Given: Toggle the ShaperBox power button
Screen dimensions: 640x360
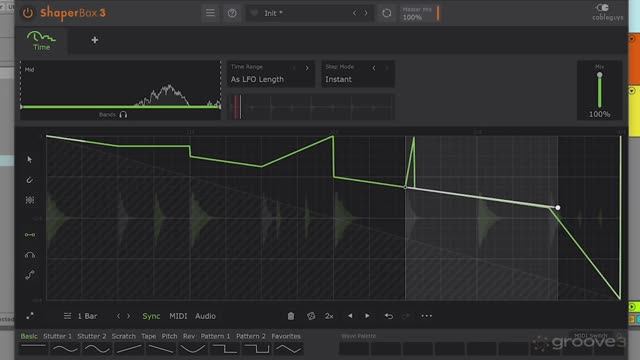Looking at the screenshot, I should pyautogui.click(x=28, y=13).
